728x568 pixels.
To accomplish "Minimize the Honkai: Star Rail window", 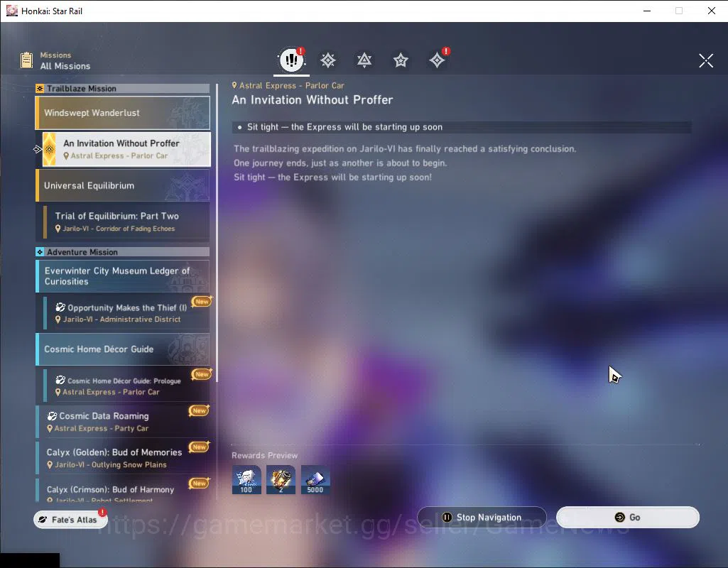I will pyautogui.click(x=647, y=11).
